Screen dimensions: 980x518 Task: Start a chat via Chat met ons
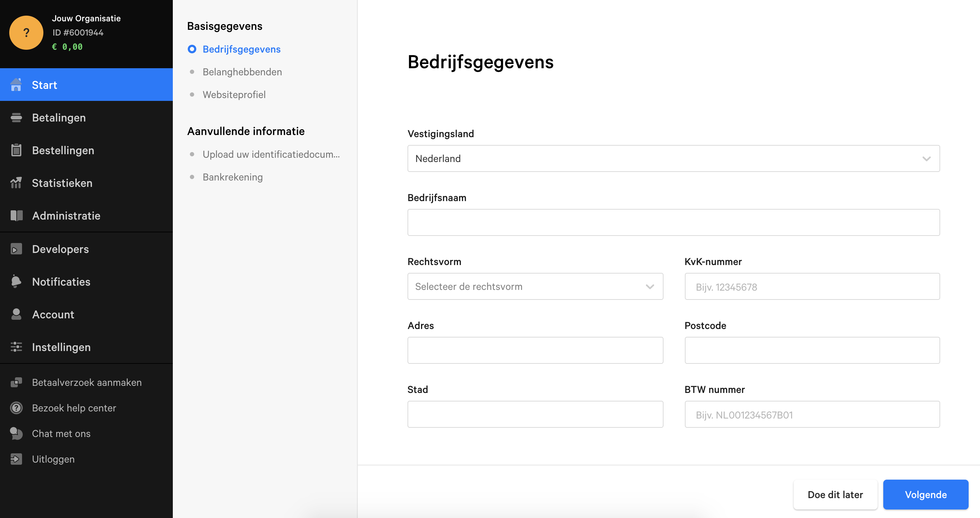[x=61, y=433]
